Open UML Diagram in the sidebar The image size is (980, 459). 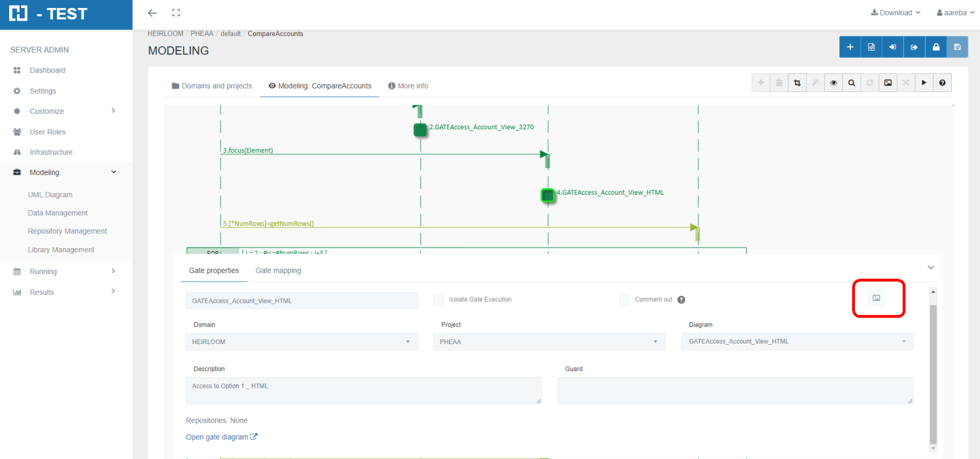click(x=50, y=195)
